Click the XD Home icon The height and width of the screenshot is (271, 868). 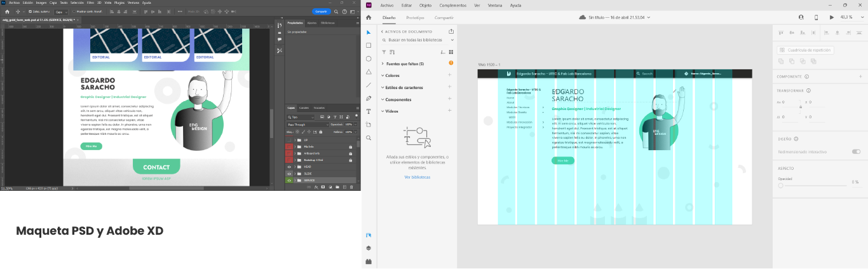point(369,17)
